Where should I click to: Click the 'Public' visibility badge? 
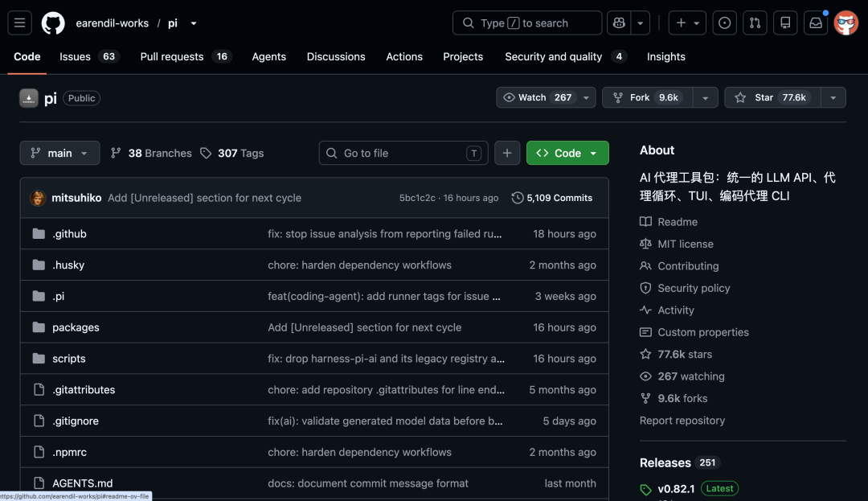[81, 98]
